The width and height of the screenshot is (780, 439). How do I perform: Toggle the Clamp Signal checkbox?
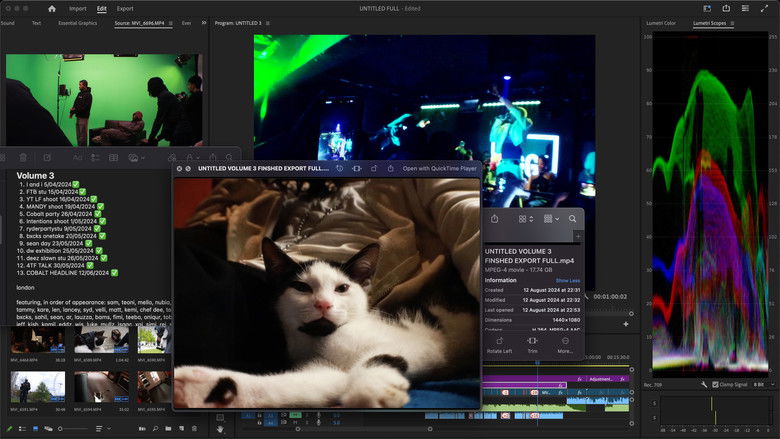coord(716,384)
